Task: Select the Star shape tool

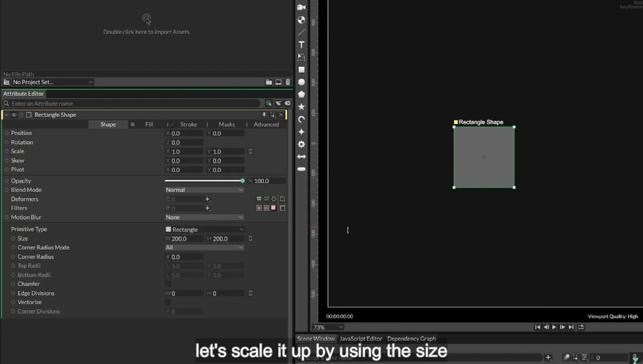Action: (301, 107)
